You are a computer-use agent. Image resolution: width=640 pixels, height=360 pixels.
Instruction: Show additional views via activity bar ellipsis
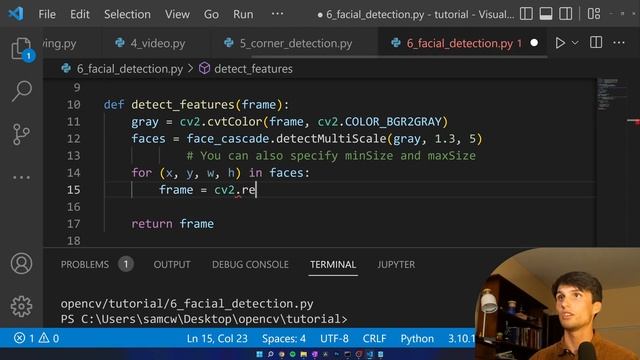(21, 178)
